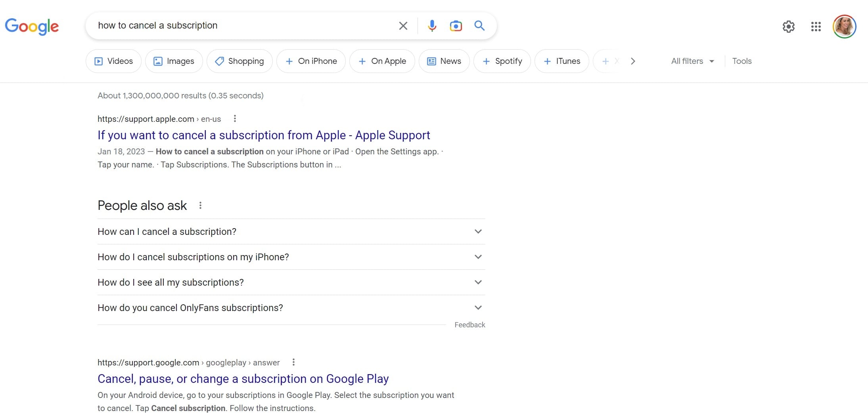The image size is (868, 415).
Task: Open three-dot menu beside support.apple.com result
Action: tap(235, 119)
